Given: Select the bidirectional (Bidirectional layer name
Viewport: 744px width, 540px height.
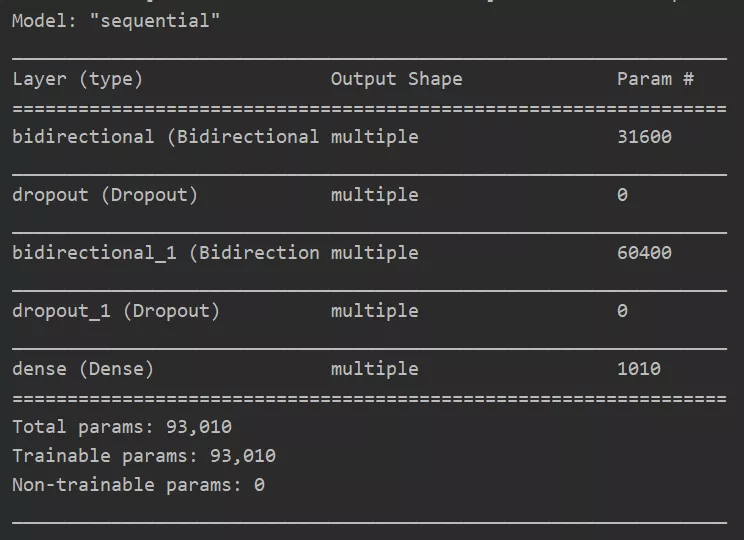Looking at the screenshot, I should click(x=165, y=137).
